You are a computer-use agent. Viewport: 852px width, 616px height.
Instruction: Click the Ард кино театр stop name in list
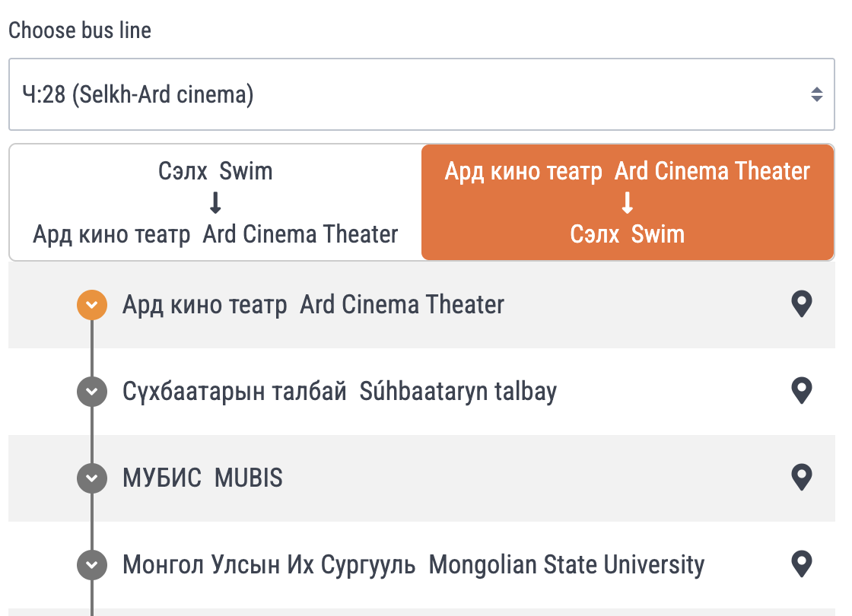point(313,305)
